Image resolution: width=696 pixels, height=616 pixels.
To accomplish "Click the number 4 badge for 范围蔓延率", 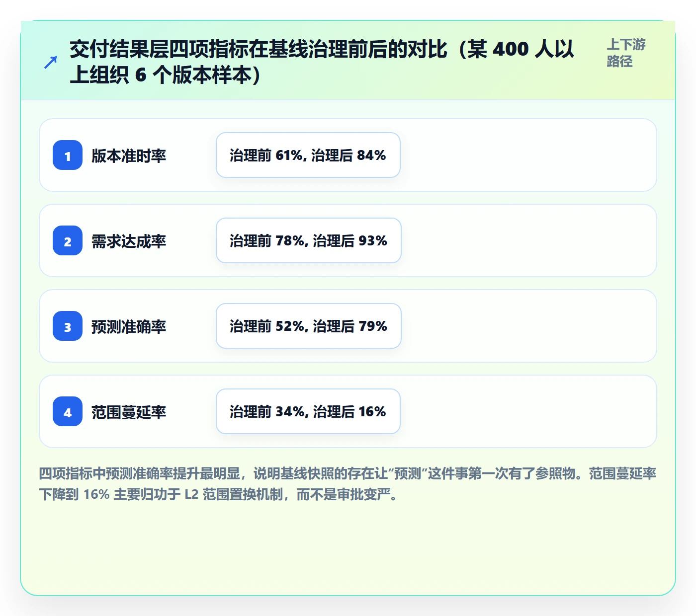I will (x=68, y=411).
